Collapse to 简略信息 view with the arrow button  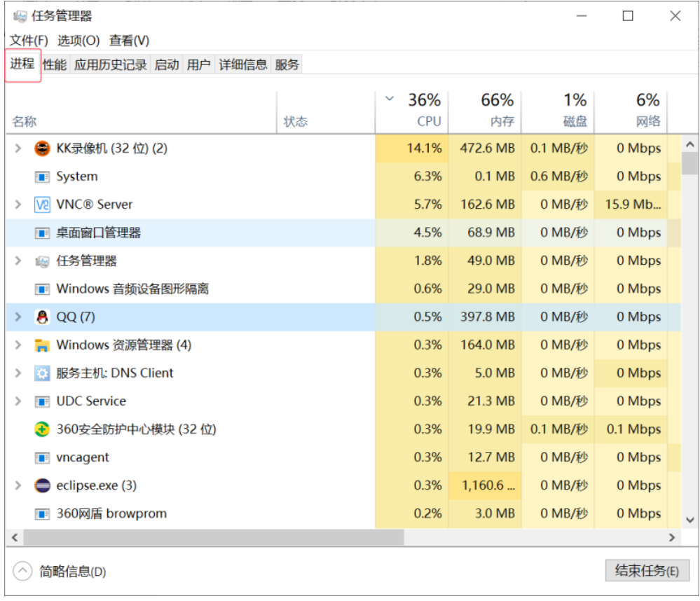pyautogui.click(x=22, y=571)
